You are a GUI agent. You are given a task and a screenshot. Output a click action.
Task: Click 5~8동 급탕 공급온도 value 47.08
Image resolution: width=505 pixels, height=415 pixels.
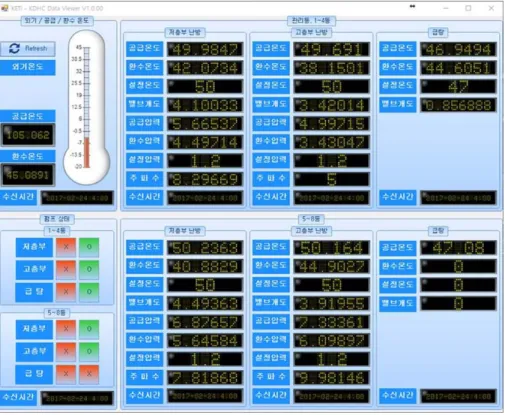coord(458,248)
